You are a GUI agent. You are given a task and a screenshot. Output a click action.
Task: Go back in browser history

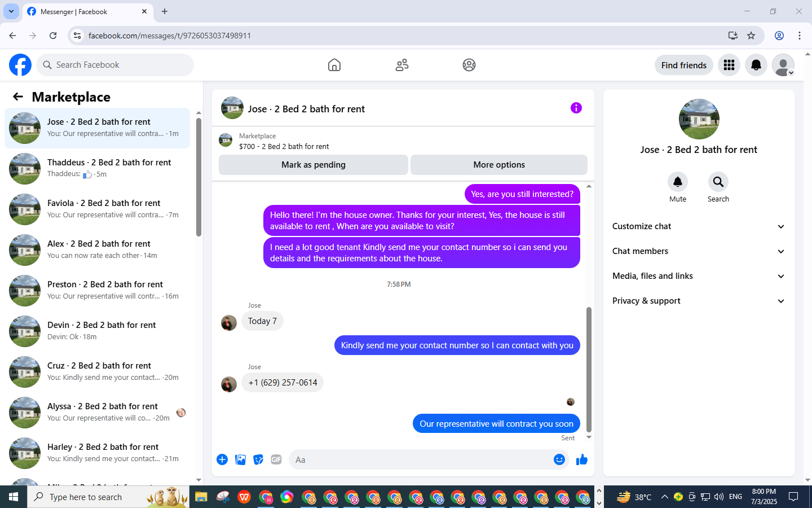click(x=12, y=36)
